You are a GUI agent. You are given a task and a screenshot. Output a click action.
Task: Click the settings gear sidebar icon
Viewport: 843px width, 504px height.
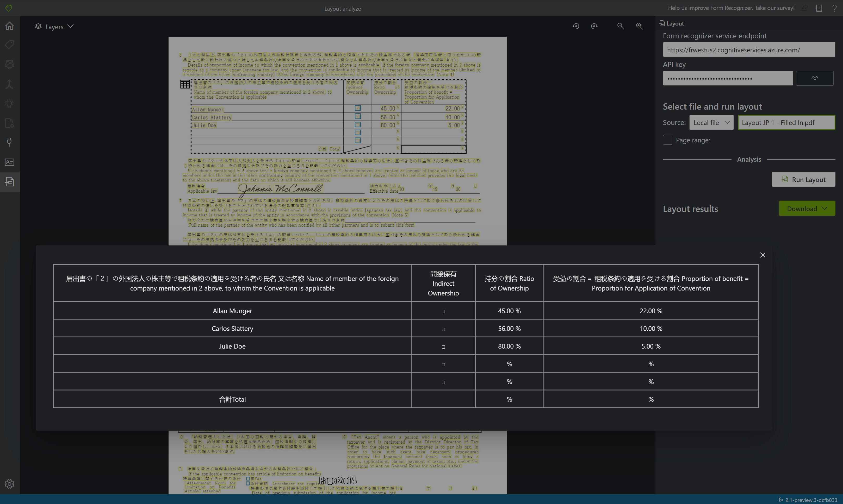[10, 484]
